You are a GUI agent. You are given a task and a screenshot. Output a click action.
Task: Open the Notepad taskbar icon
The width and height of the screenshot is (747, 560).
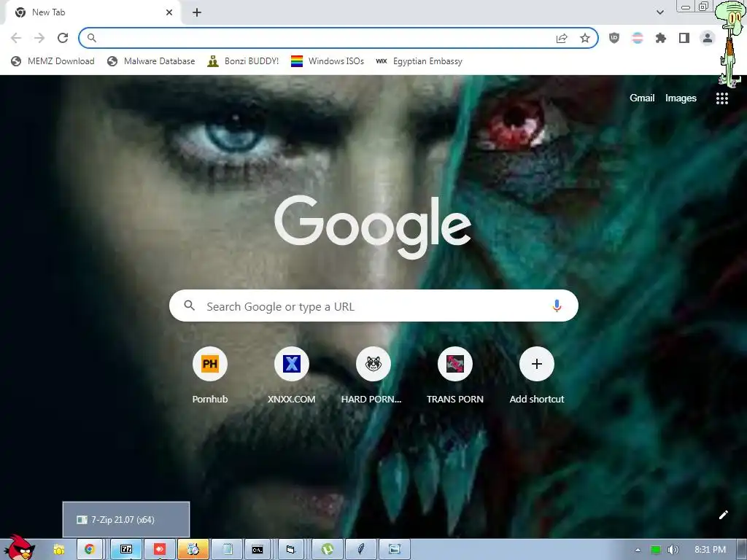tap(228, 550)
